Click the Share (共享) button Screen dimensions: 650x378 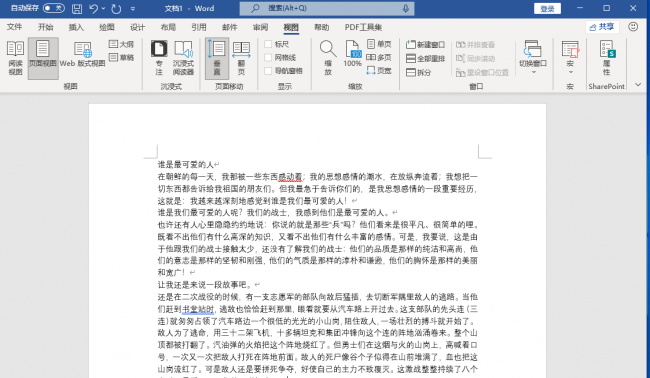point(602,27)
